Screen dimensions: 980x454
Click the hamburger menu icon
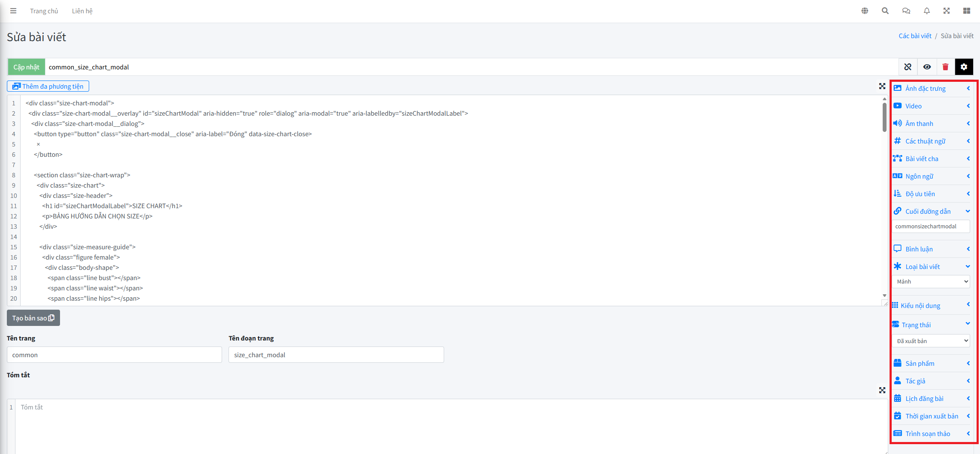(x=13, y=11)
